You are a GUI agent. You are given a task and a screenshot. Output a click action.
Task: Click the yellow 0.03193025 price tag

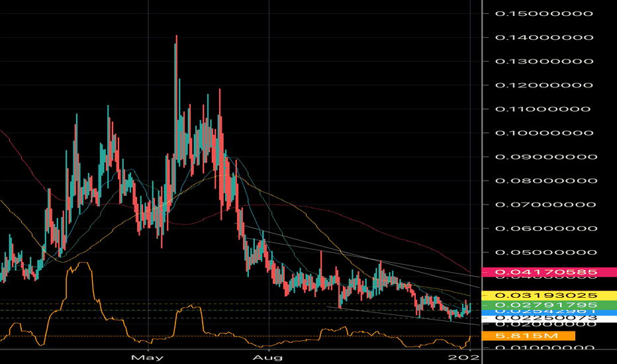pos(549,295)
